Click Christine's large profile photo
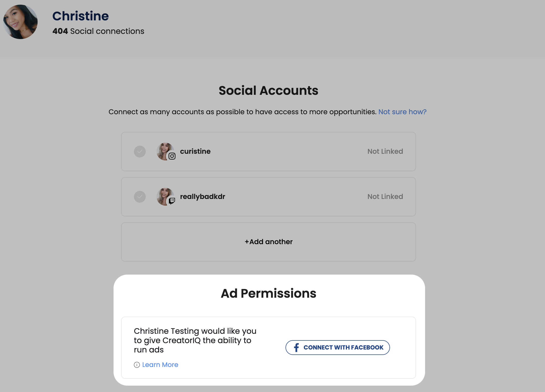This screenshot has height=392, width=545. click(x=20, y=22)
